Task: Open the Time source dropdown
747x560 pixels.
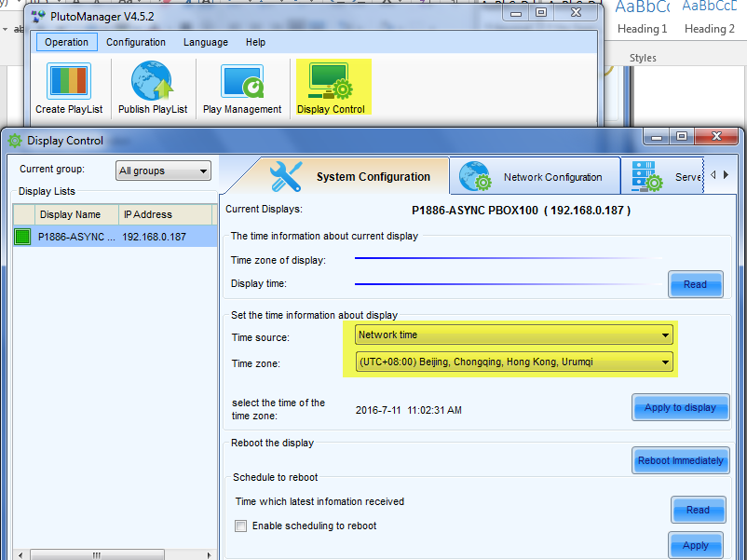Action: coord(514,335)
